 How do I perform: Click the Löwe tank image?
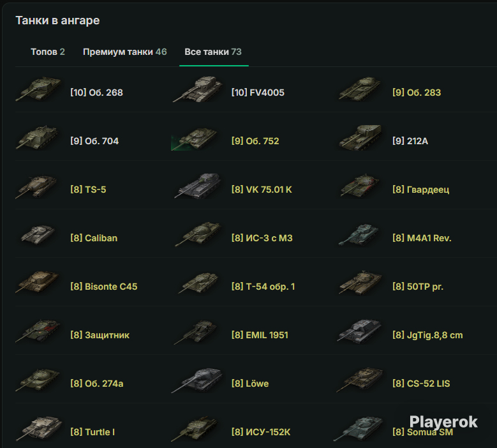coord(197,380)
